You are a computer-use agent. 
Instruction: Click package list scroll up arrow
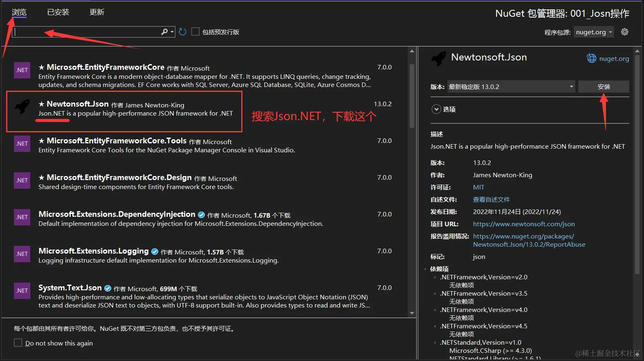click(x=412, y=51)
